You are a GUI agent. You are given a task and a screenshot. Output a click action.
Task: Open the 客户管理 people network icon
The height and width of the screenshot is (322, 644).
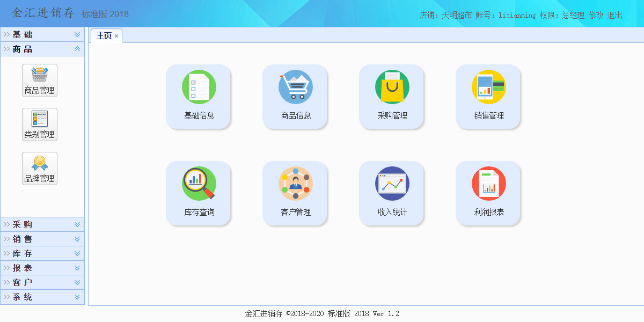[x=295, y=184]
